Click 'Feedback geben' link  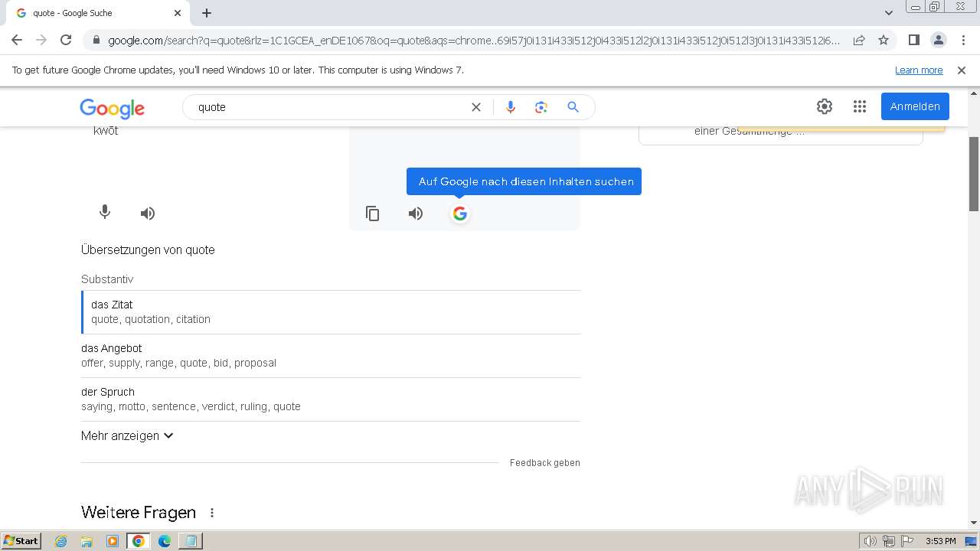544,463
